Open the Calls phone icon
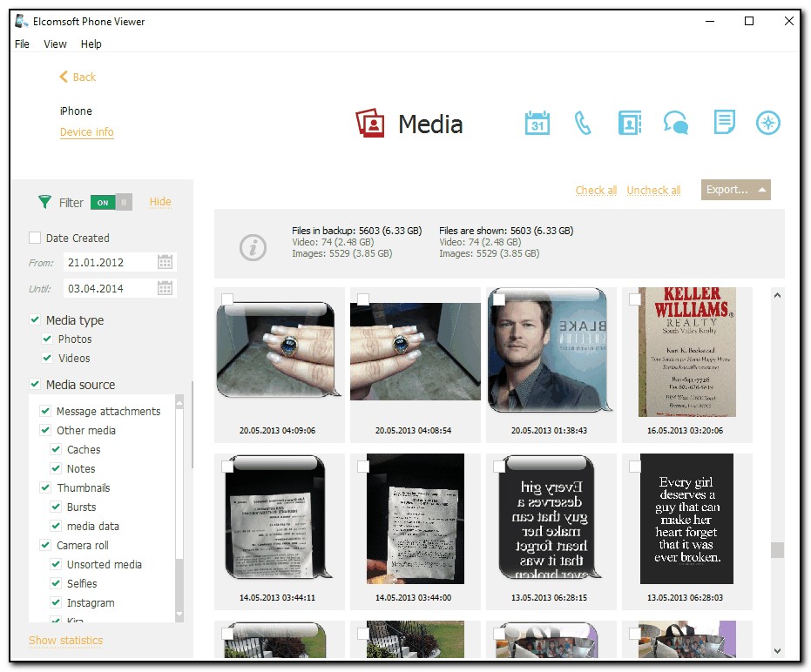Viewport: 811px width, 672px height. click(583, 124)
